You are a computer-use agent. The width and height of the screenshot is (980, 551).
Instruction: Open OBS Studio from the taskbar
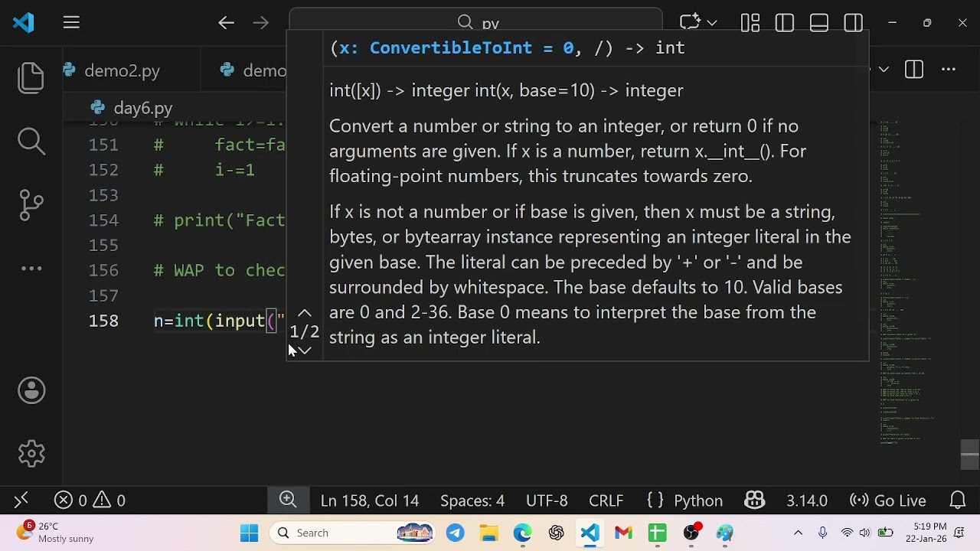[x=691, y=533]
